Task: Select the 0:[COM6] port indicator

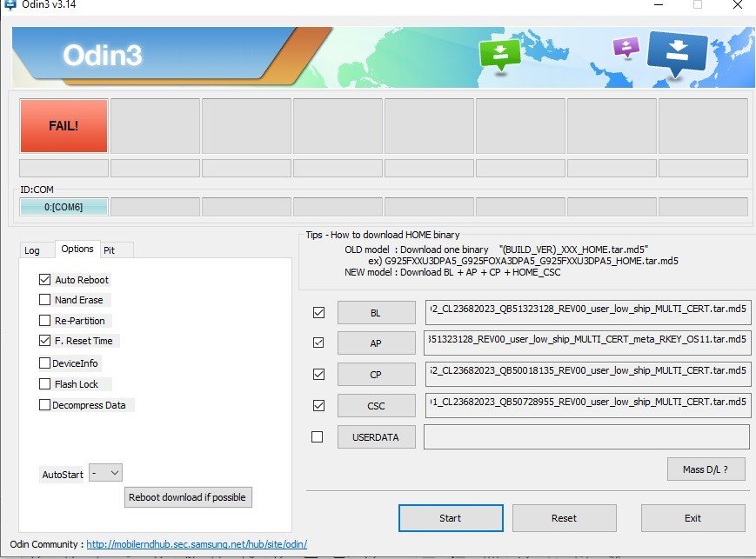Action: (x=64, y=207)
